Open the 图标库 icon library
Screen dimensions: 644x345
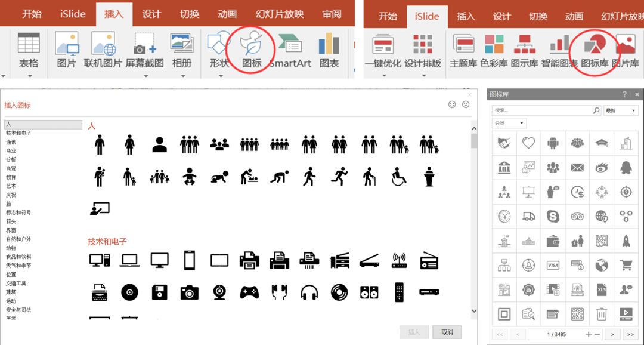click(595, 51)
